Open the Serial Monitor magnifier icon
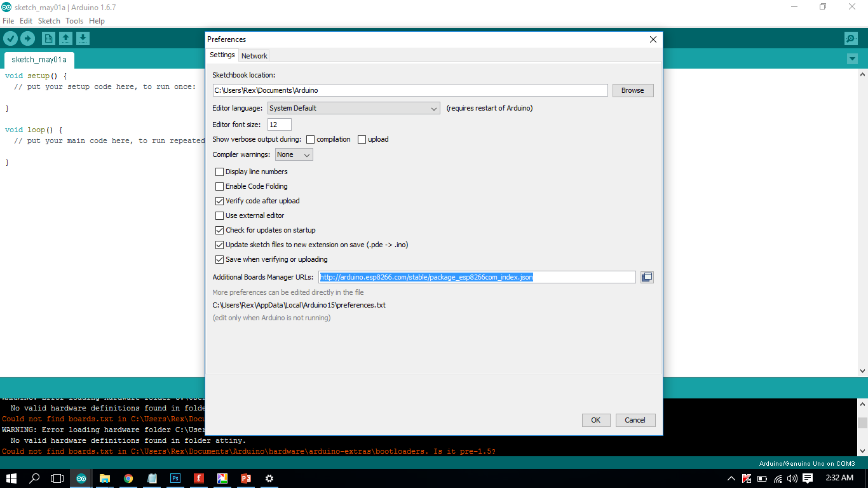The width and height of the screenshot is (868, 488). (x=851, y=39)
